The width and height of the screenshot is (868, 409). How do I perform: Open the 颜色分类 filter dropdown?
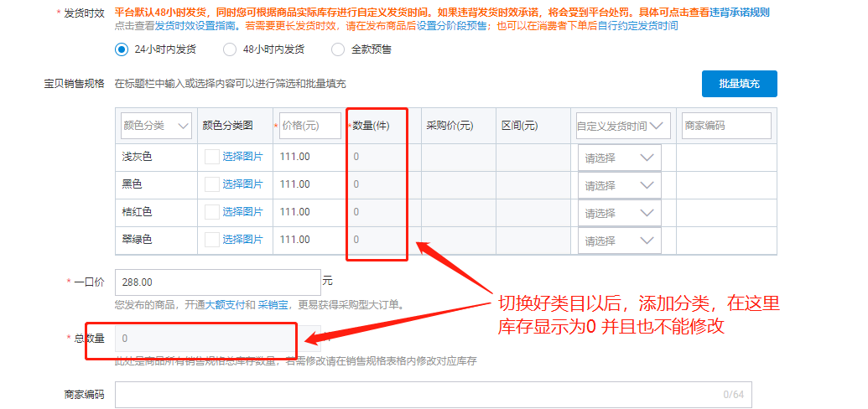click(x=156, y=126)
